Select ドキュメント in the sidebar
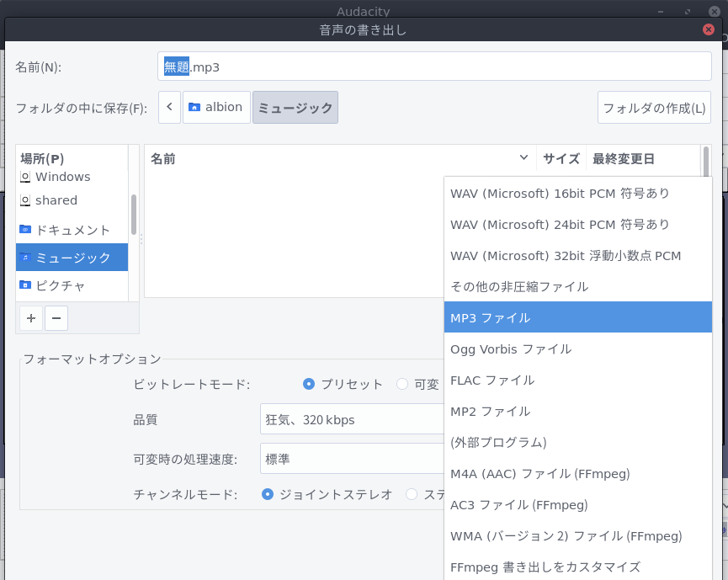Screen dimensions: 728x580 (x=72, y=230)
